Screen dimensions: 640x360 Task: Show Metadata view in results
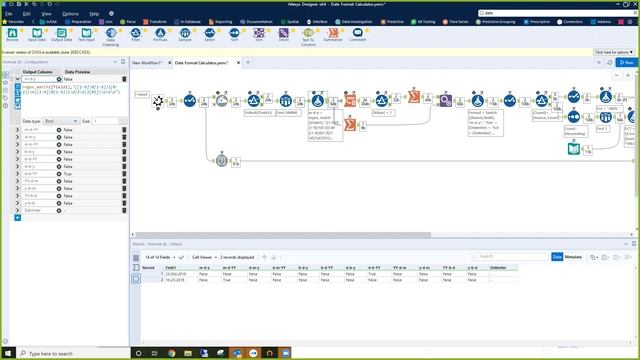click(x=573, y=257)
